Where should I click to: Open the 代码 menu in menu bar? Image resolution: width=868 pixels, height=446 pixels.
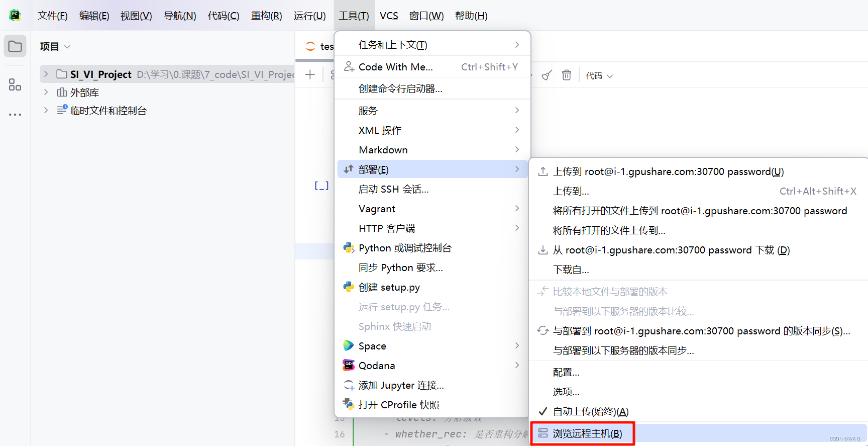224,16
